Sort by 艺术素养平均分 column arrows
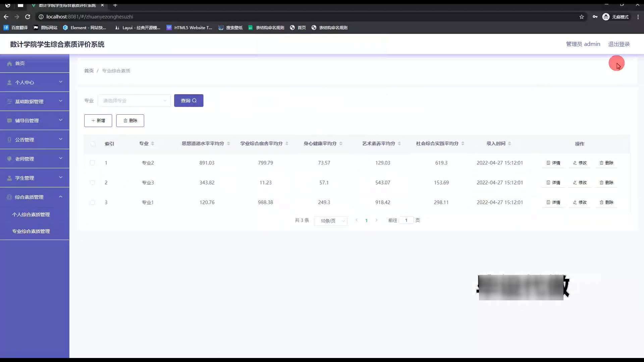Screen dimensions: 644x362 [x=399, y=143]
